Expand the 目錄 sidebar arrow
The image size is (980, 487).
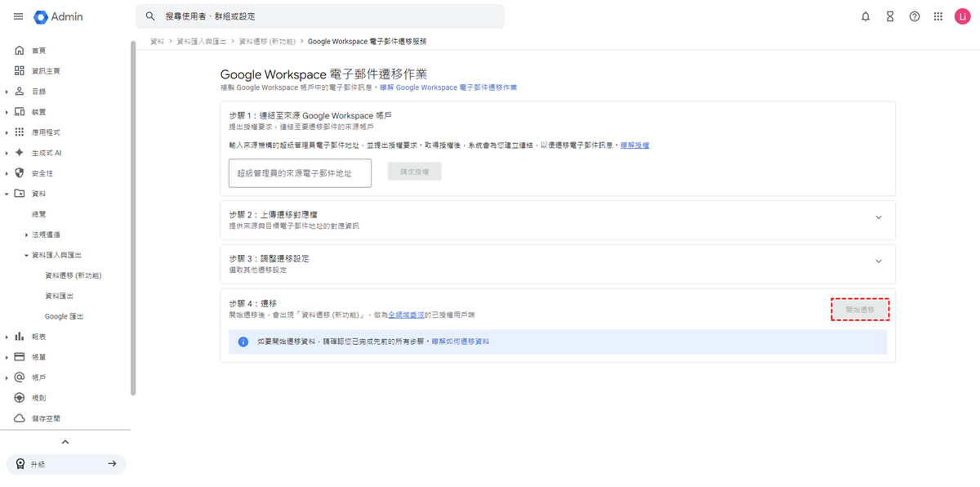click(x=7, y=92)
